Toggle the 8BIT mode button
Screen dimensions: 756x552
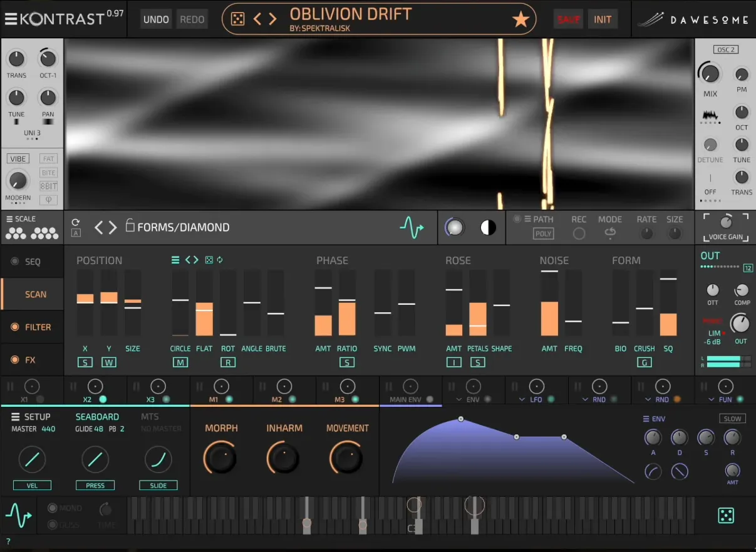click(x=48, y=187)
